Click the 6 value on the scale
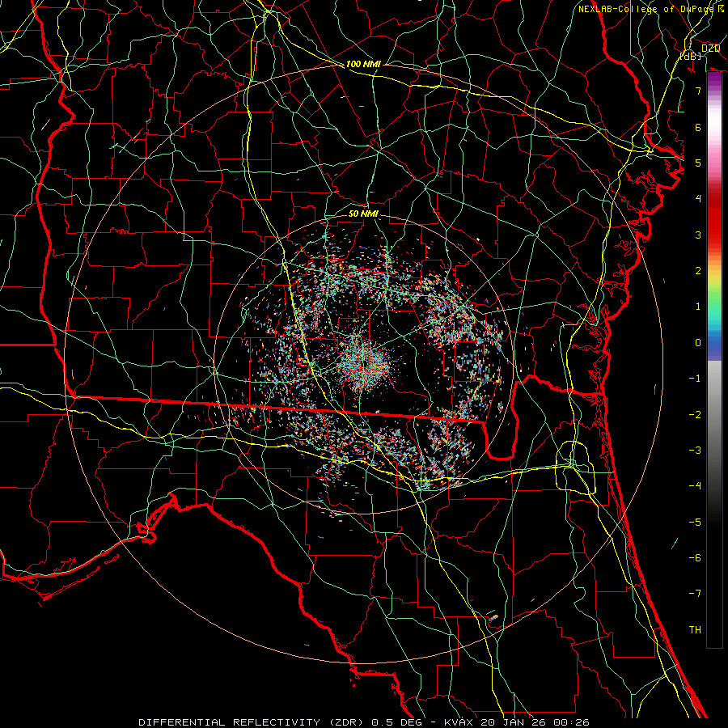Viewport: 728px width, 728px height. 698,127
